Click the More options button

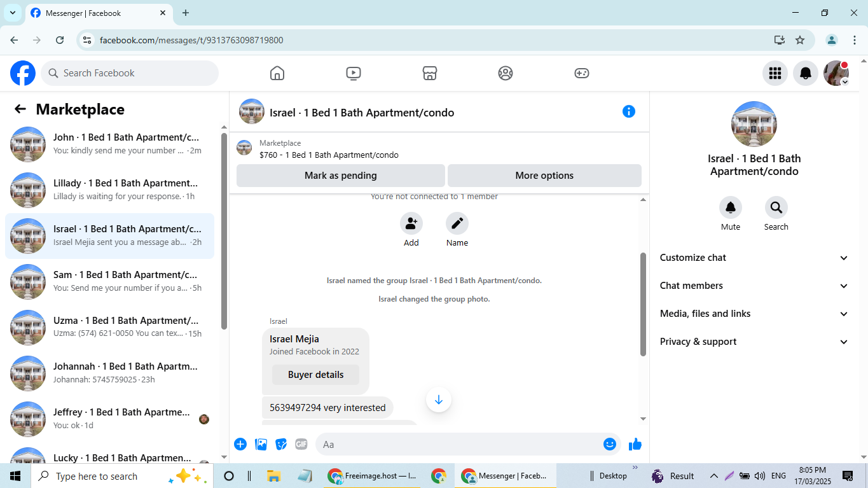click(x=544, y=176)
